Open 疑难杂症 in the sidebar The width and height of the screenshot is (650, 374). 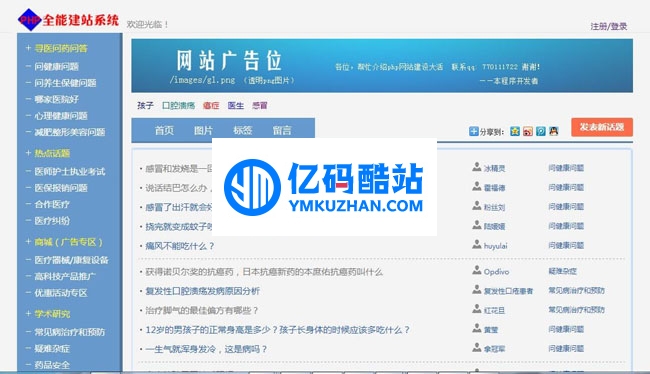coord(52,348)
